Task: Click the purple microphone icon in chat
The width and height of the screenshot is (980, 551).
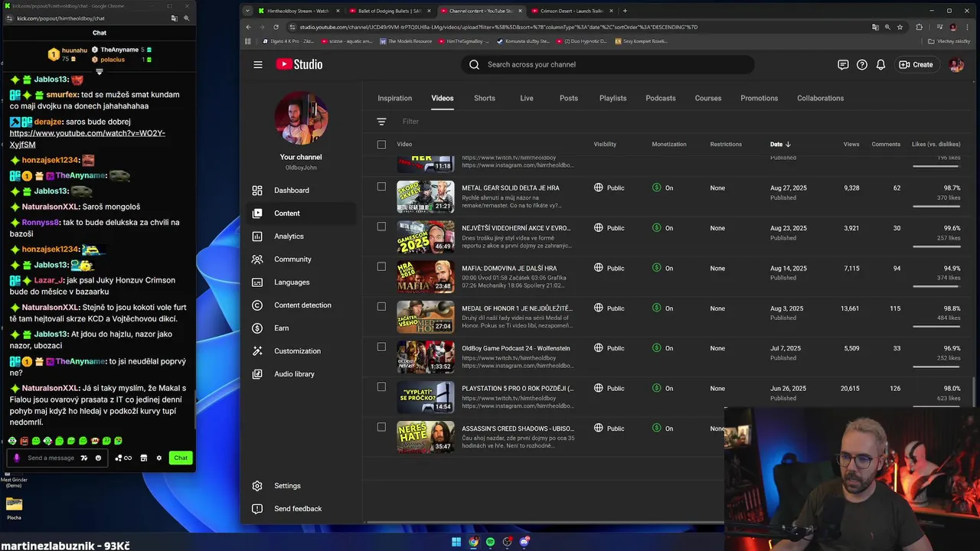Action: pyautogui.click(x=17, y=458)
